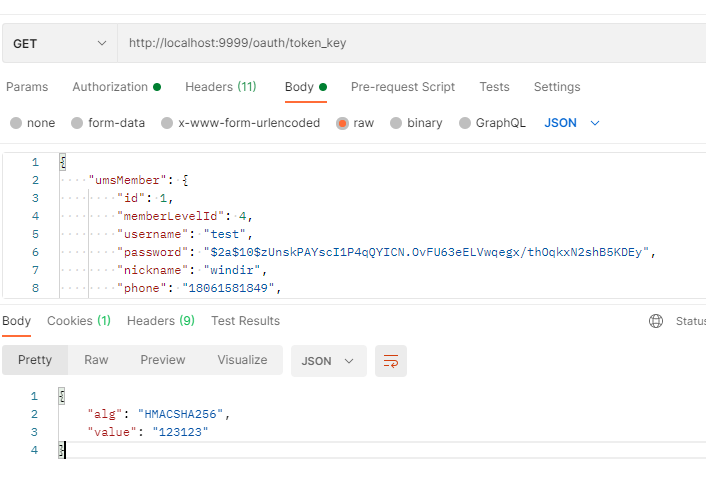Open the GET method dropdown
The height and width of the screenshot is (493, 706).
[x=59, y=43]
